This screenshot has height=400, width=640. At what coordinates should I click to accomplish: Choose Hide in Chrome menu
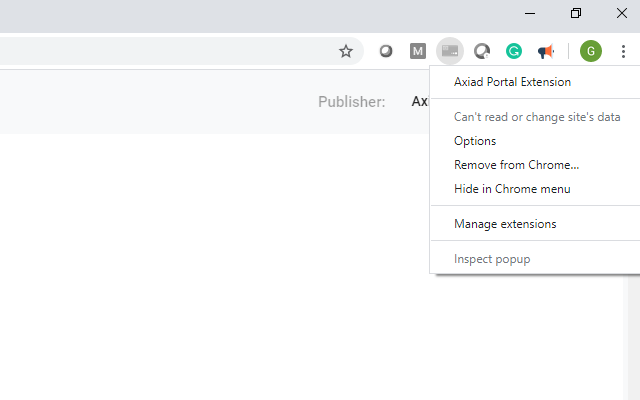pyautogui.click(x=535, y=189)
